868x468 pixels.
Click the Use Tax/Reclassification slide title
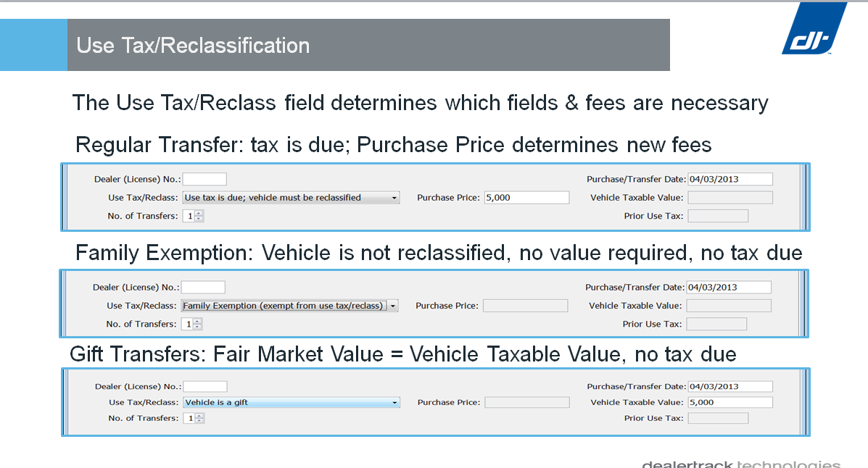click(193, 46)
